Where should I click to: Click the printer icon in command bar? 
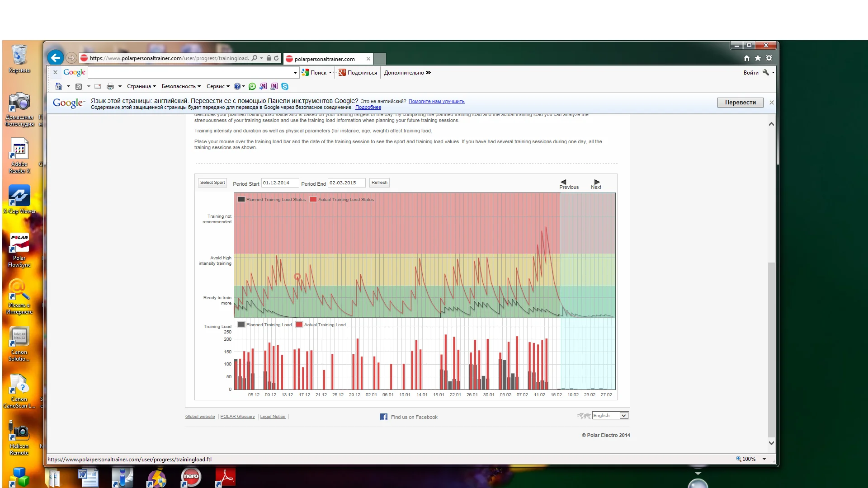click(110, 86)
